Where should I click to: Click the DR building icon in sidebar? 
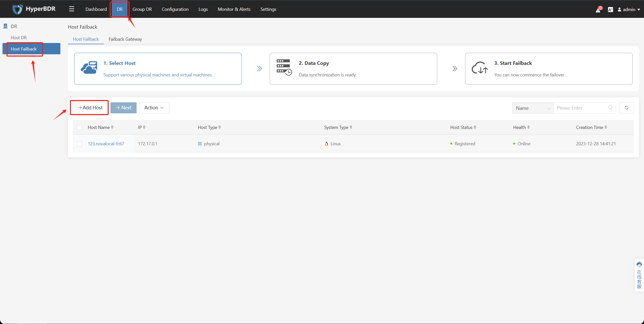pyautogui.click(x=6, y=26)
